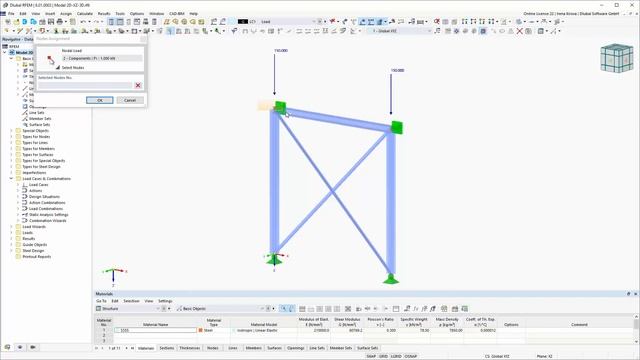Viewport: 640px width, 360px height.
Task: Click the Steel material color swatch
Action: 200,330
